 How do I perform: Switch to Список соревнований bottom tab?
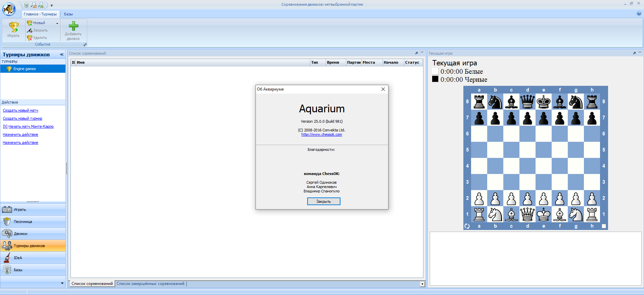pos(92,284)
